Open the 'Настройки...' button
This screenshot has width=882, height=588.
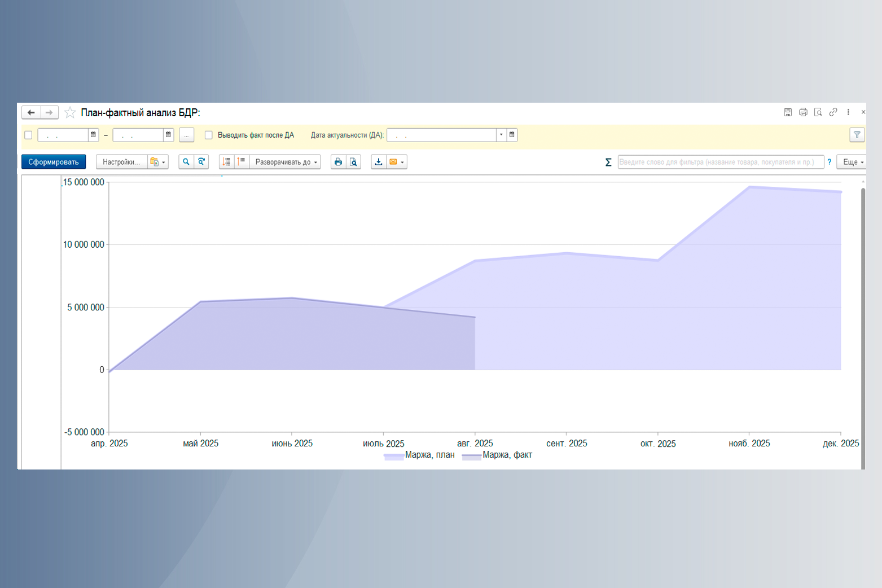121,162
